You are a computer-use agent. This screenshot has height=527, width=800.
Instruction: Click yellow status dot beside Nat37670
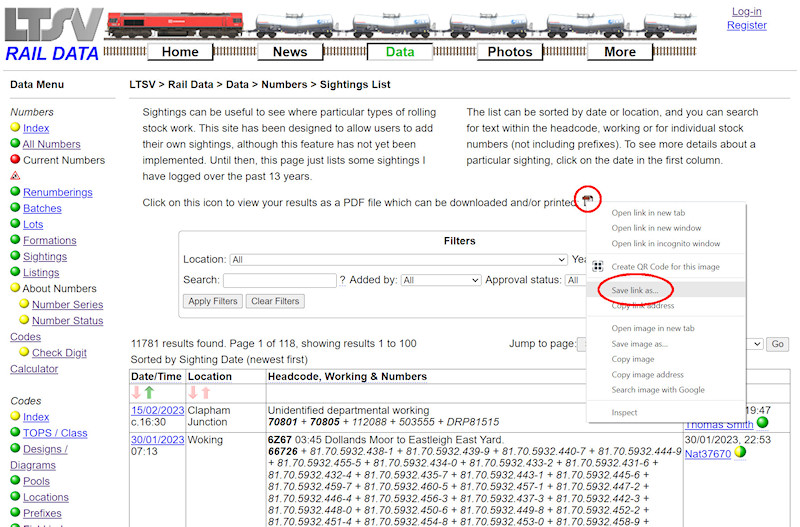740,453
